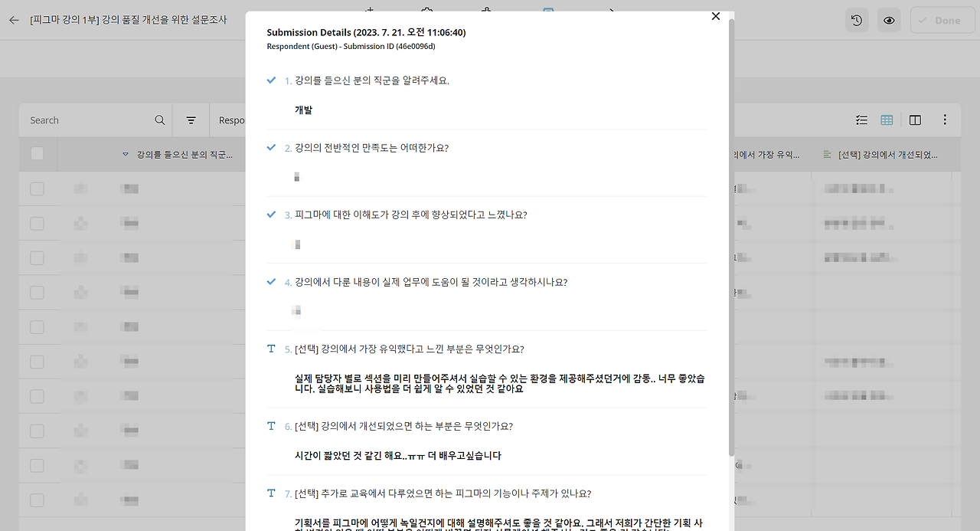Click the Done button

pyautogui.click(x=942, y=21)
